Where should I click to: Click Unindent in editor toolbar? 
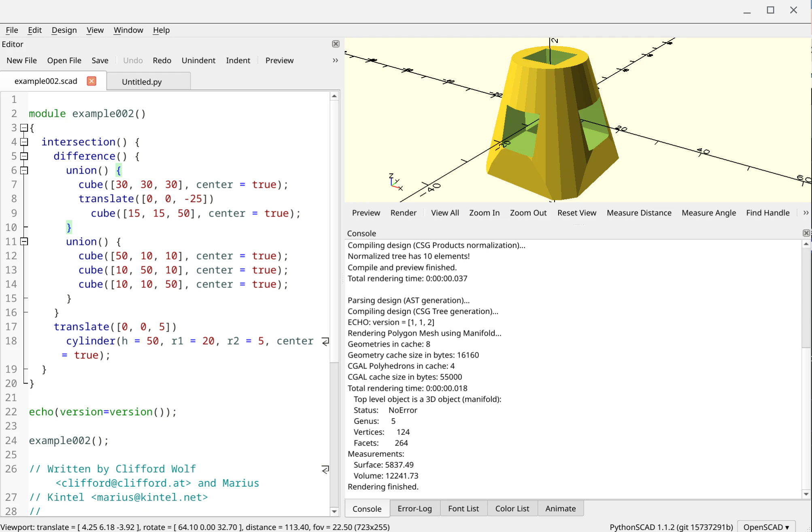pos(198,60)
